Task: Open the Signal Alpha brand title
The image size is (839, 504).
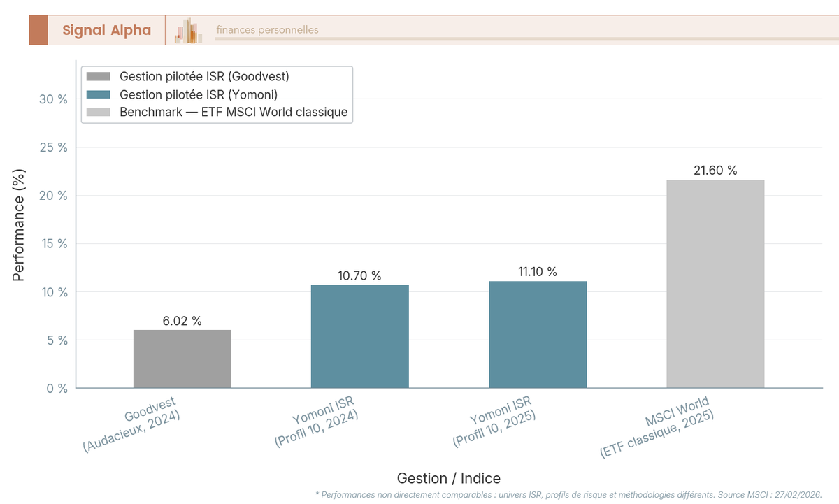Action: [106, 30]
